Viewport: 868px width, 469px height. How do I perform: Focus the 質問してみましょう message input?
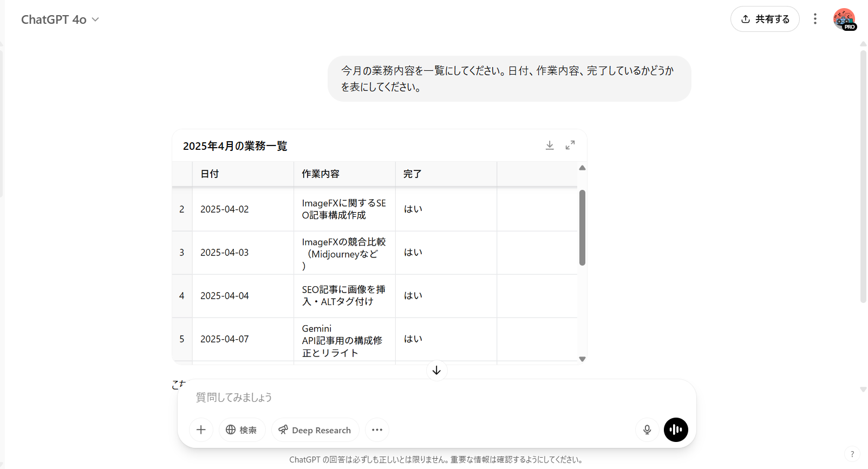pos(436,398)
